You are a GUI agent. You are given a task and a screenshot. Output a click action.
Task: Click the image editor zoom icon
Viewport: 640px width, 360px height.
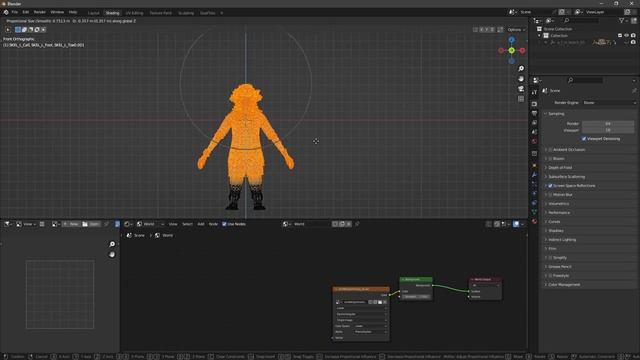pyautogui.click(x=112, y=244)
